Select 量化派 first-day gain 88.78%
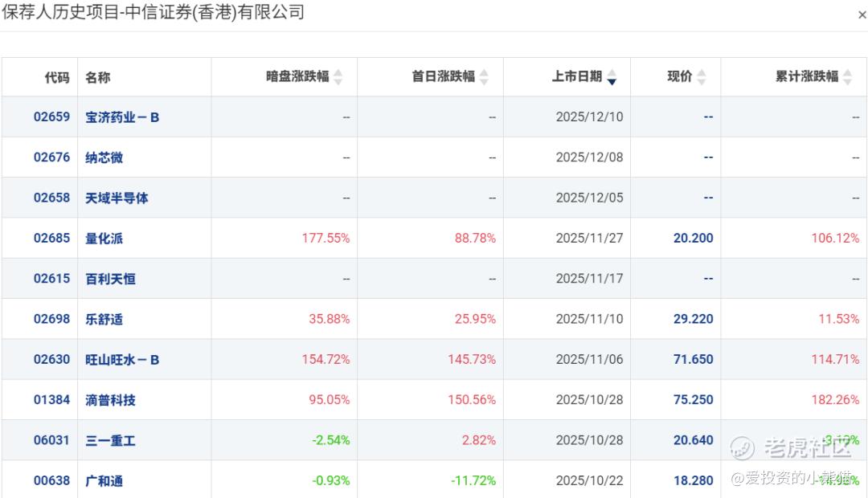 [x=475, y=238]
